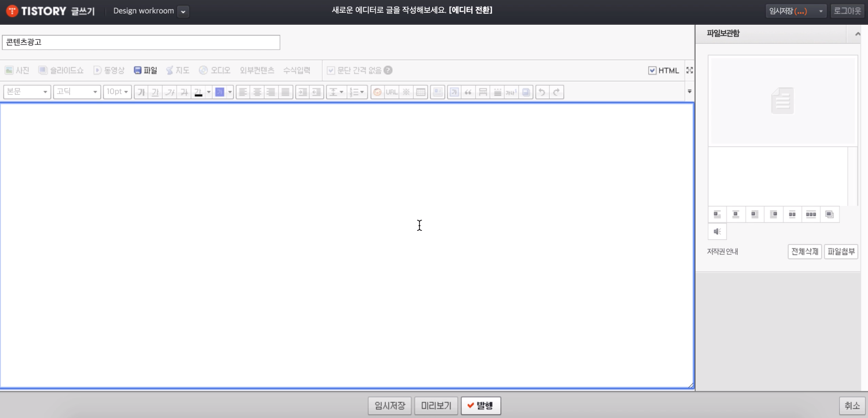Screen dimensions: 868x418
Task: Click the fullscreen expand editor icon
Action: tap(689, 70)
